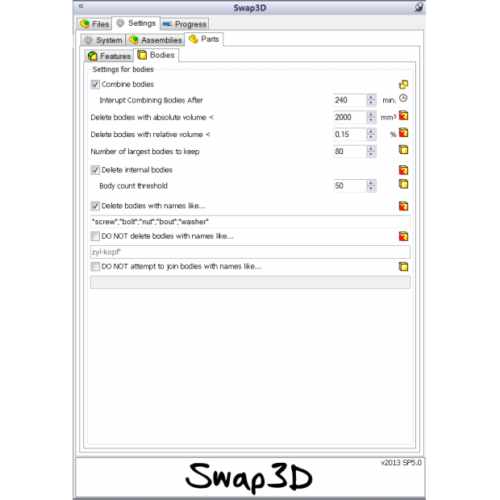Increase Interrupt Combining Bodies After value
Screen dimensions: 500x500
[x=371, y=97]
